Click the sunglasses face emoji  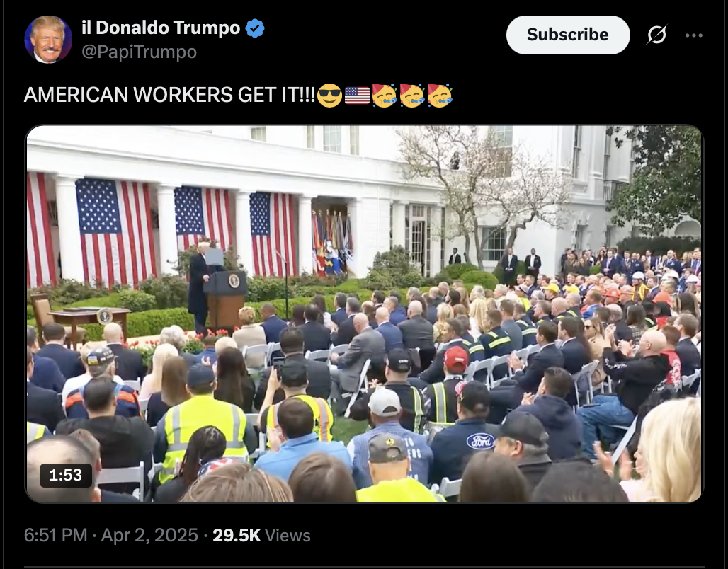click(x=329, y=96)
